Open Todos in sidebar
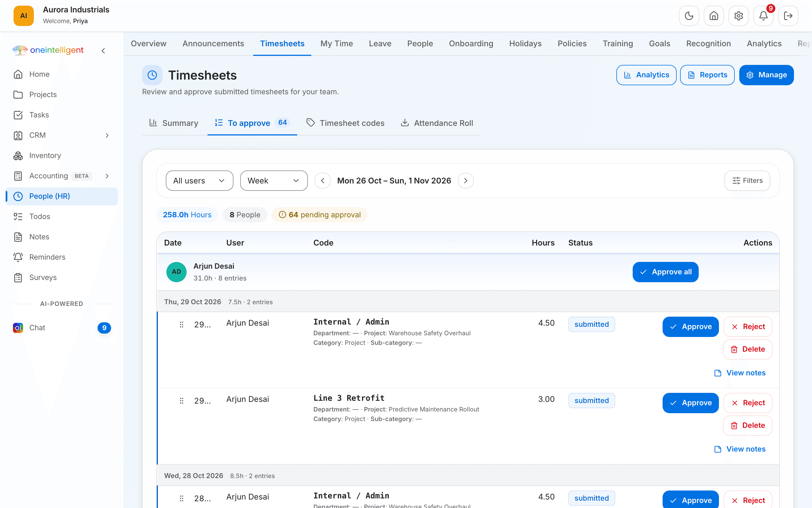The width and height of the screenshot is (812, 508). pos(62,216)
